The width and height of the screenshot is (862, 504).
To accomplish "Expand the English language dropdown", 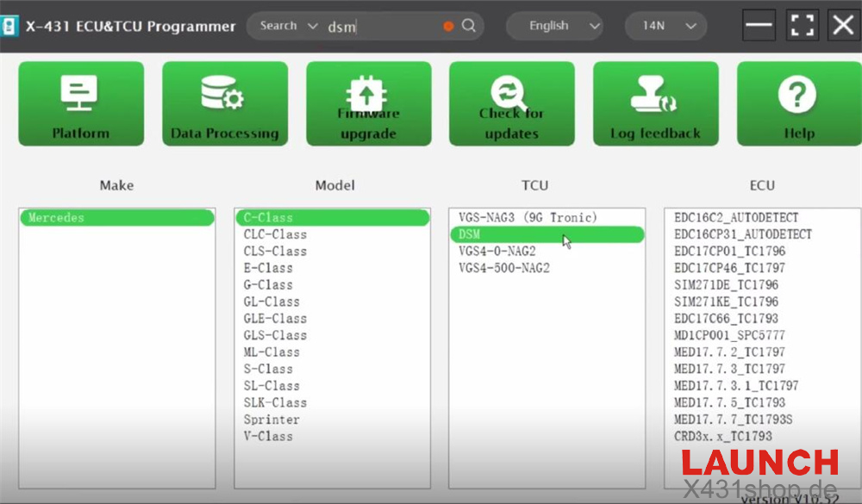I will 553,26.
